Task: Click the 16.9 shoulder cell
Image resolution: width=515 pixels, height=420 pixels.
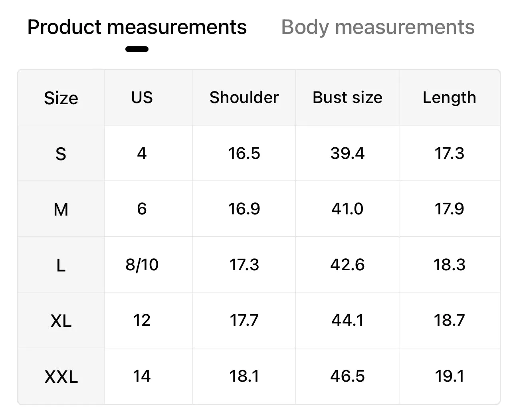Action: click(x=244, y=209)
